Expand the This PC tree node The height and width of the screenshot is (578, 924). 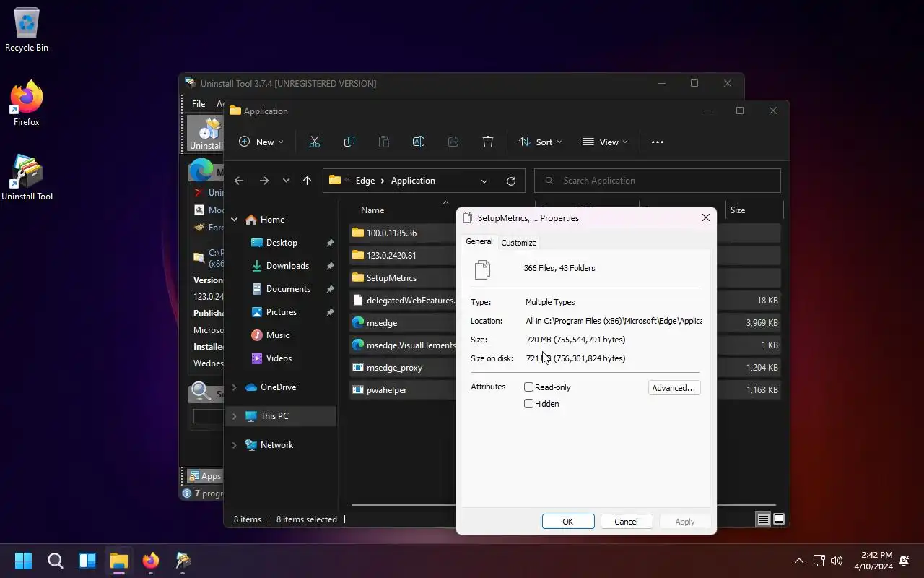(x=235, y=416)
